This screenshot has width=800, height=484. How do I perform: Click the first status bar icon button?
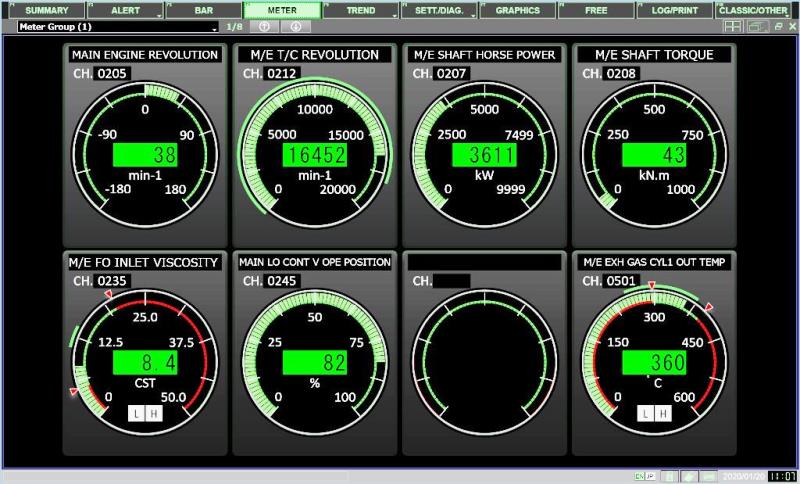(x=668, y=476)
